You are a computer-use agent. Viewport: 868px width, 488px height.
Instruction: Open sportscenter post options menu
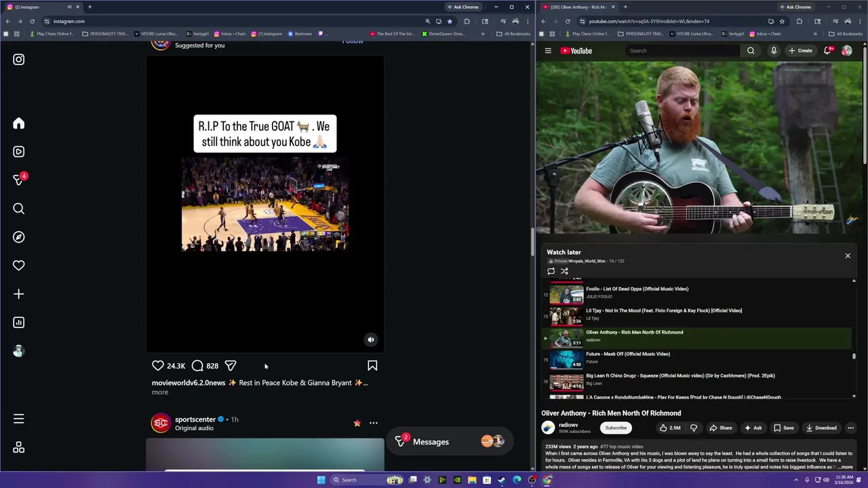374,423
